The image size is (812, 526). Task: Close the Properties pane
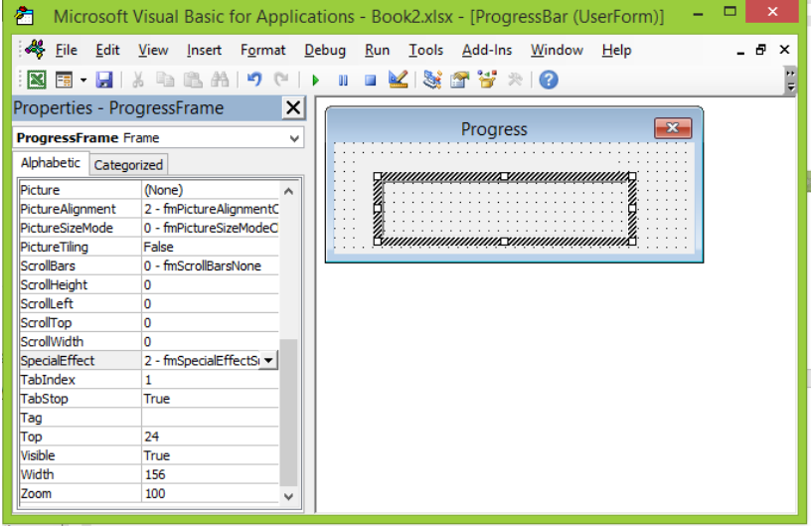[293, 108]
